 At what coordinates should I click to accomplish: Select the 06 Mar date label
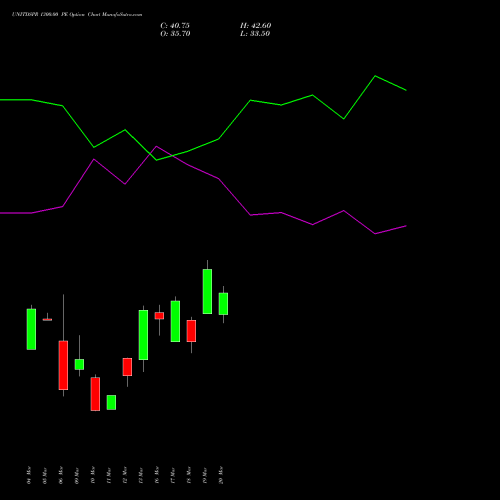point(61,475)
